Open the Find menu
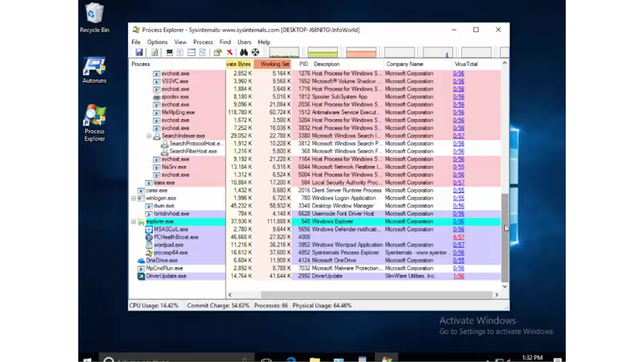This screenshot has width=644, height=362. 225,42
